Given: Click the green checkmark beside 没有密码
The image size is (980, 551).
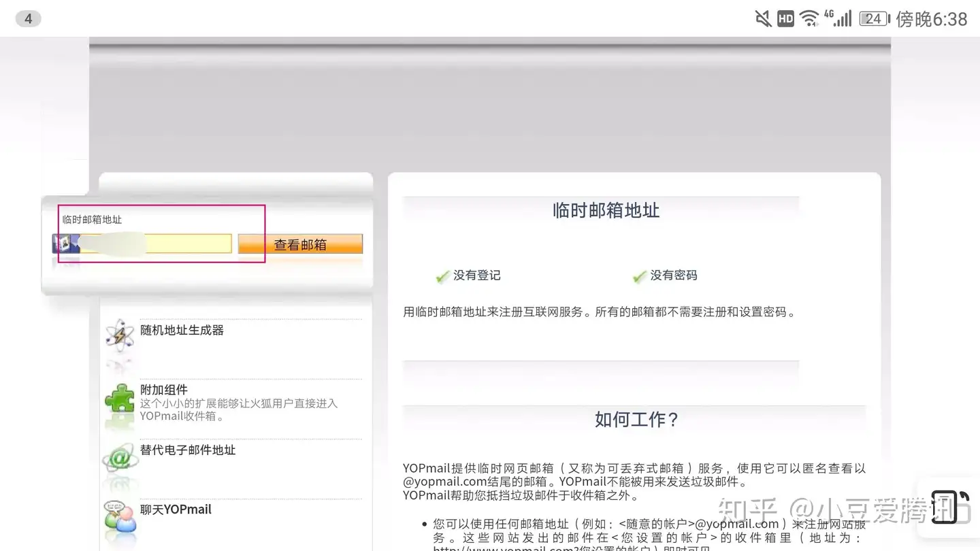Looking at the screenshot, I should click(x=639, y=276).
